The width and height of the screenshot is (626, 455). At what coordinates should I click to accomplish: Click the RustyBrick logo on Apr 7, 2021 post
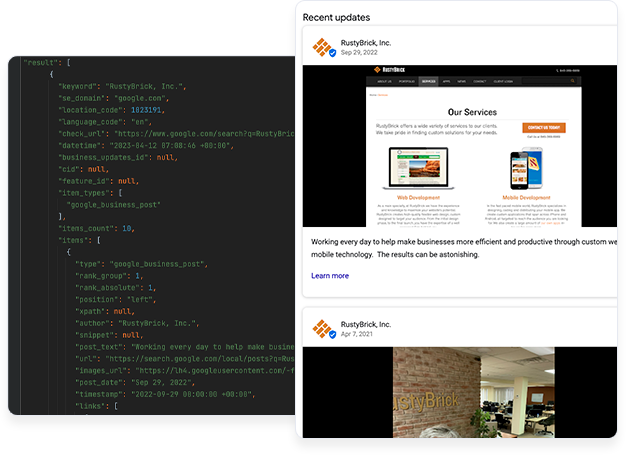[322, 328]
